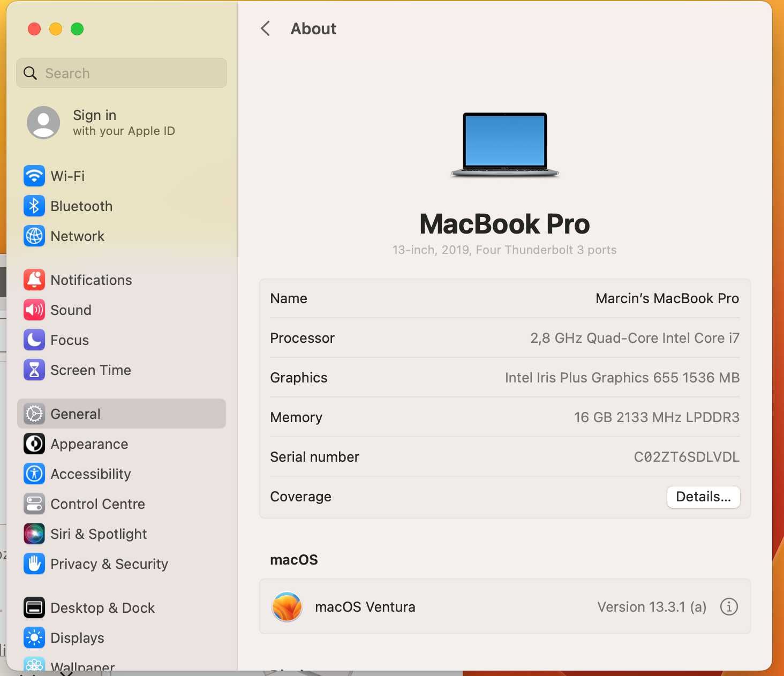Click processor value 2,8 GHz Quad-Core
The image size is (784, 676).
coord(635,338)
